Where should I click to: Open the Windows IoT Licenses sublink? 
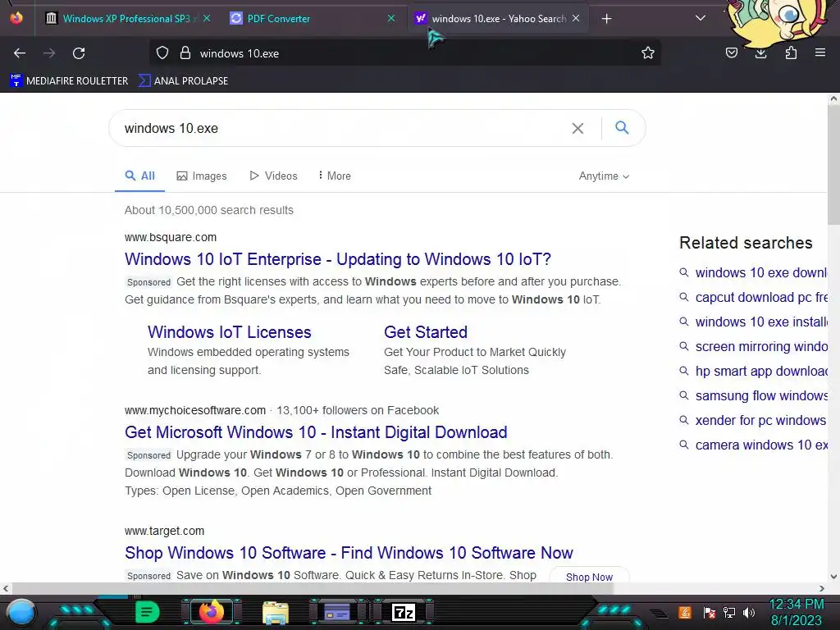(230, 332)
